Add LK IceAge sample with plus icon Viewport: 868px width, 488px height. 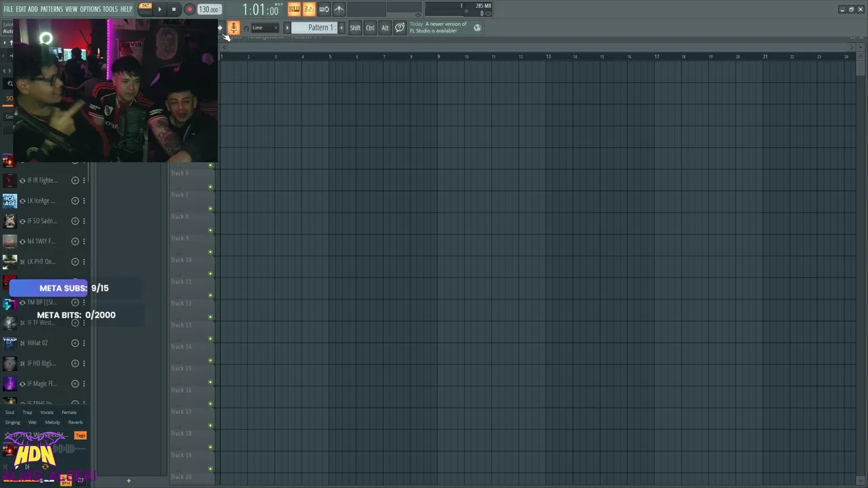tap(75, 201)
